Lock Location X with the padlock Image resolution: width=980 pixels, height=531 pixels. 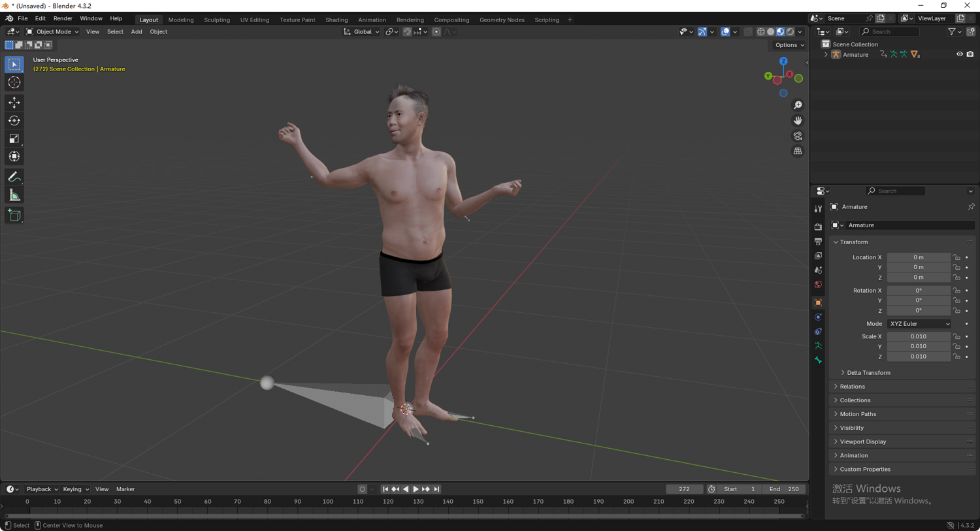[x=956, y=257]
